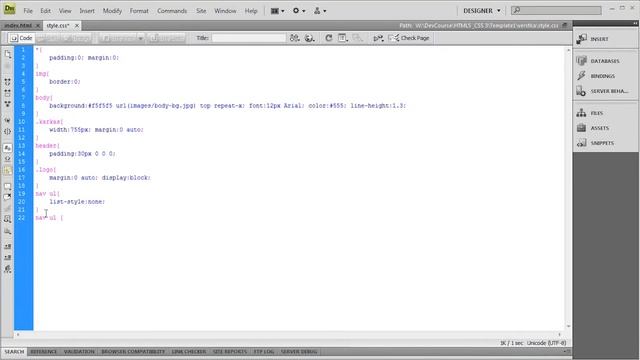
Task: Open View Options dropdown in document toolbar
Action: tap(342, 38)
